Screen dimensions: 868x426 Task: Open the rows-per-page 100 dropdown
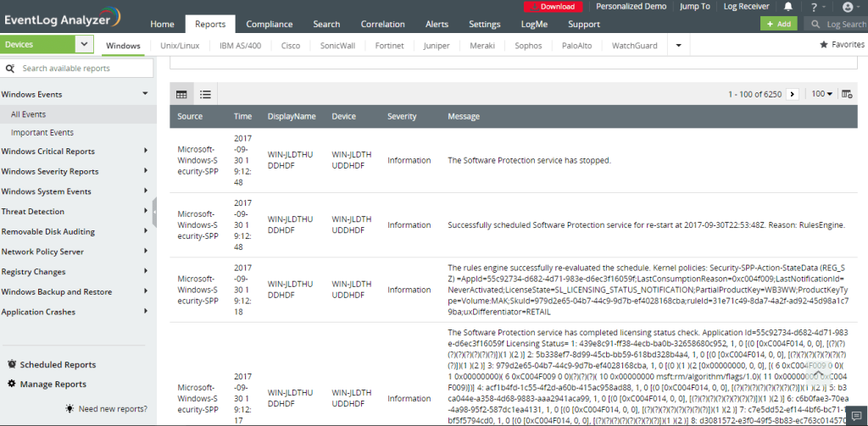[x=821, y=94]
